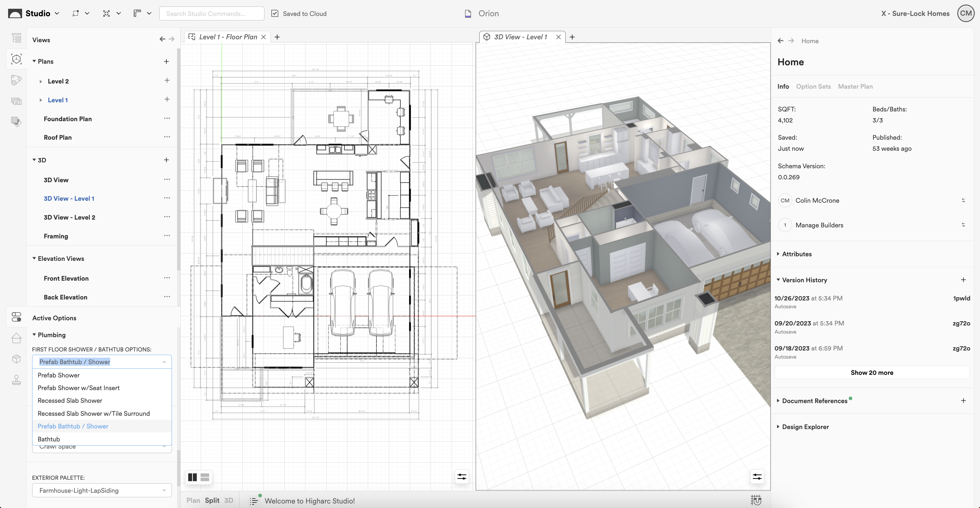
Task: Select stacked split layout icon
Action: pos(205,477)
